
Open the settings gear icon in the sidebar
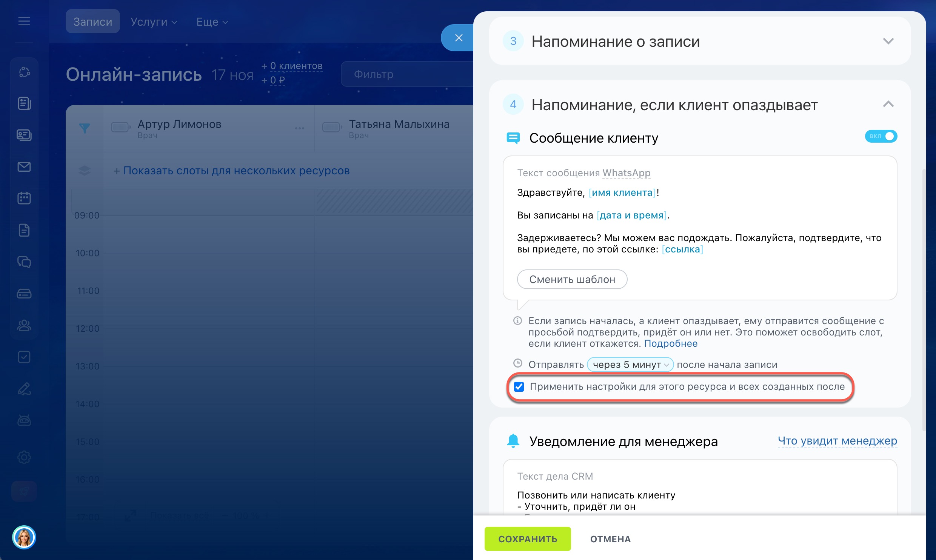coord(24,457)
